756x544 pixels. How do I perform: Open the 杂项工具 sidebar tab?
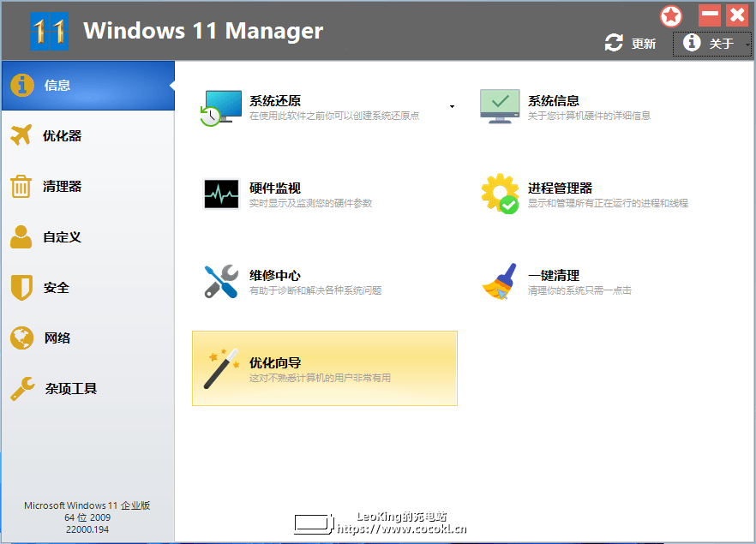pyautogui.click(x=88, y=389)
